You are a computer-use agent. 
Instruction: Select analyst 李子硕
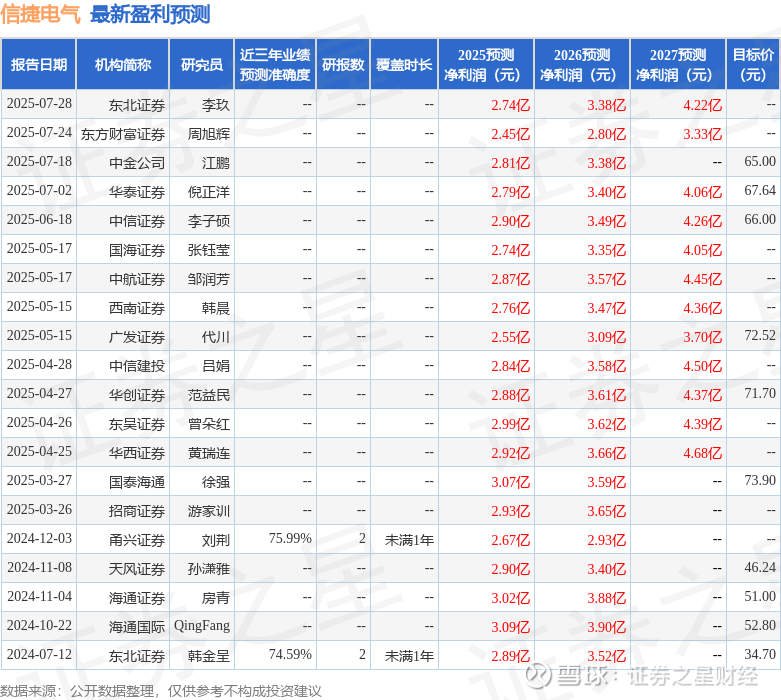pyautogui.click(x=209, y=221)
